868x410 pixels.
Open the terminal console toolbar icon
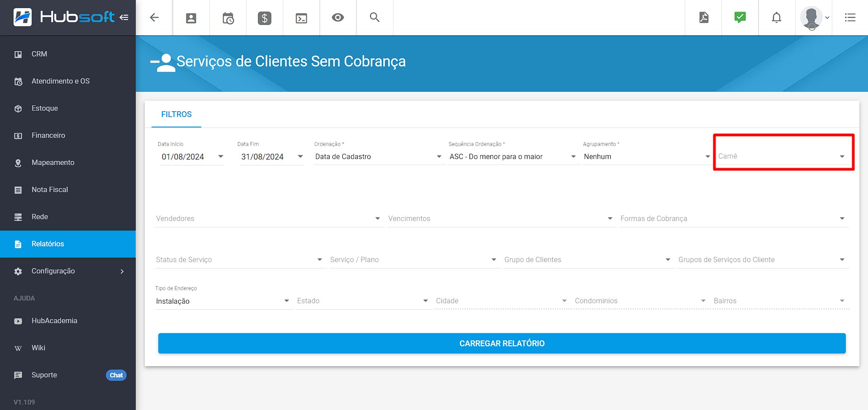click(301, 18)
